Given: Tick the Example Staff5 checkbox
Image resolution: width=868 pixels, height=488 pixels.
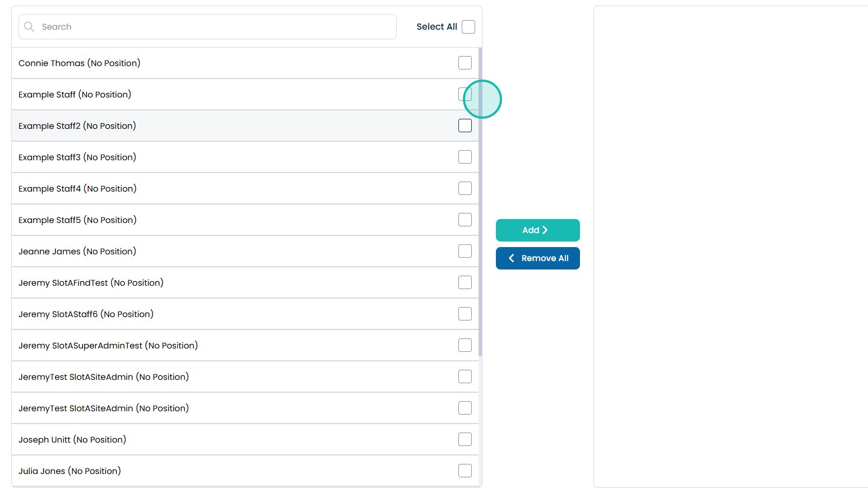Looking at the screenshot, I should 465,220.
